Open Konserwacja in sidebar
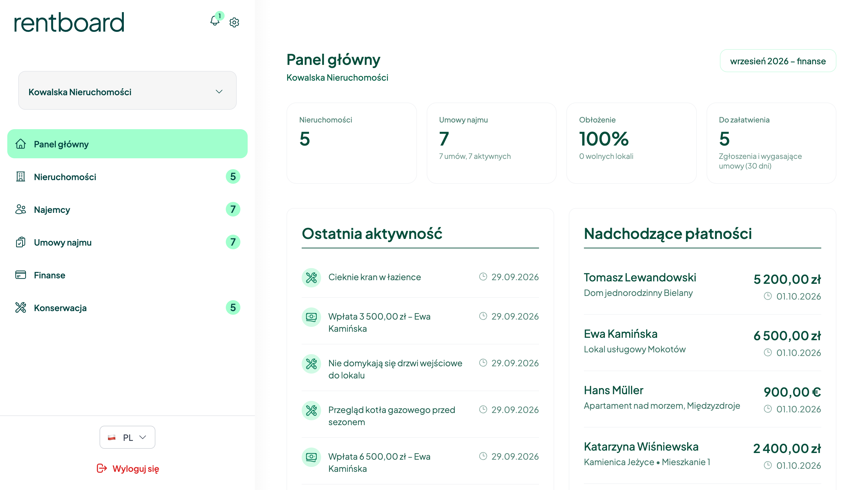The width and height of the screenshot is (868, 490). 127,307
